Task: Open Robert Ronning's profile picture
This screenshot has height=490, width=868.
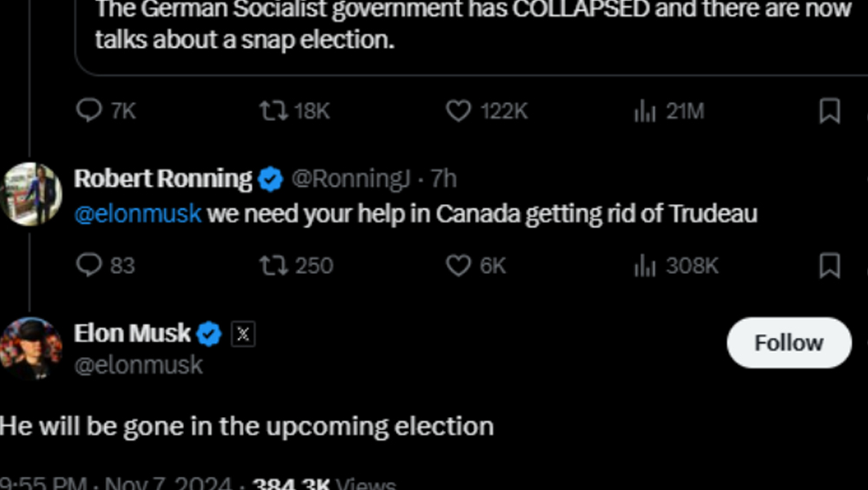Action: pyautogui.click(x=32, y=193)
